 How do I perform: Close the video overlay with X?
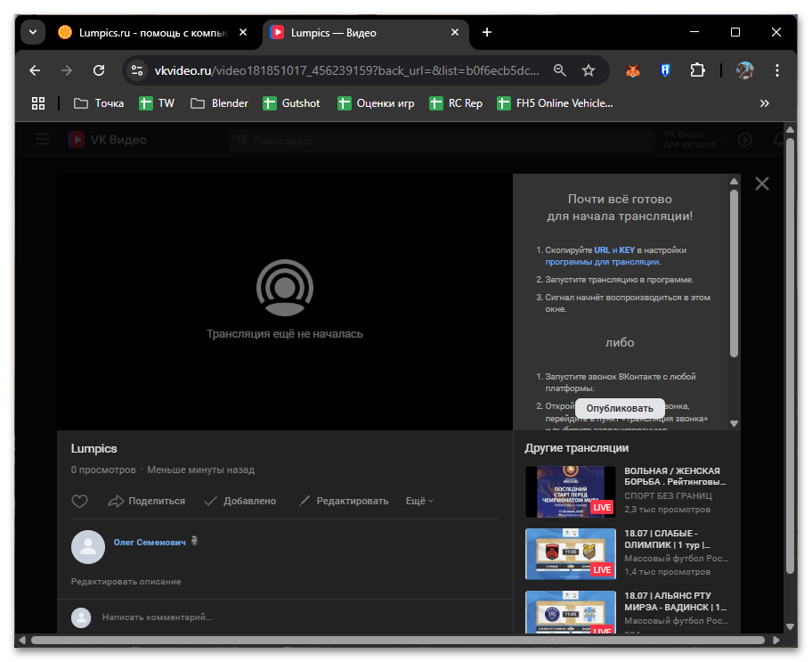761,184
